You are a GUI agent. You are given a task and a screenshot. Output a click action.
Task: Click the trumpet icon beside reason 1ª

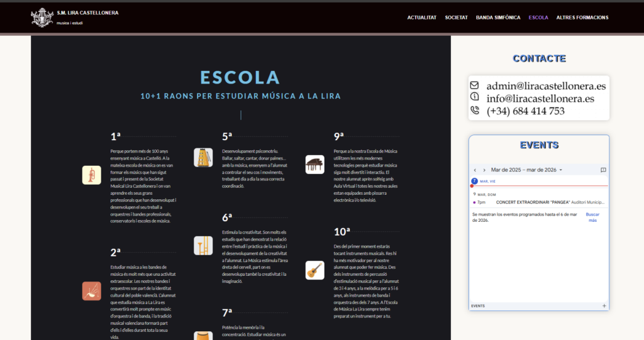coord(92,175)
